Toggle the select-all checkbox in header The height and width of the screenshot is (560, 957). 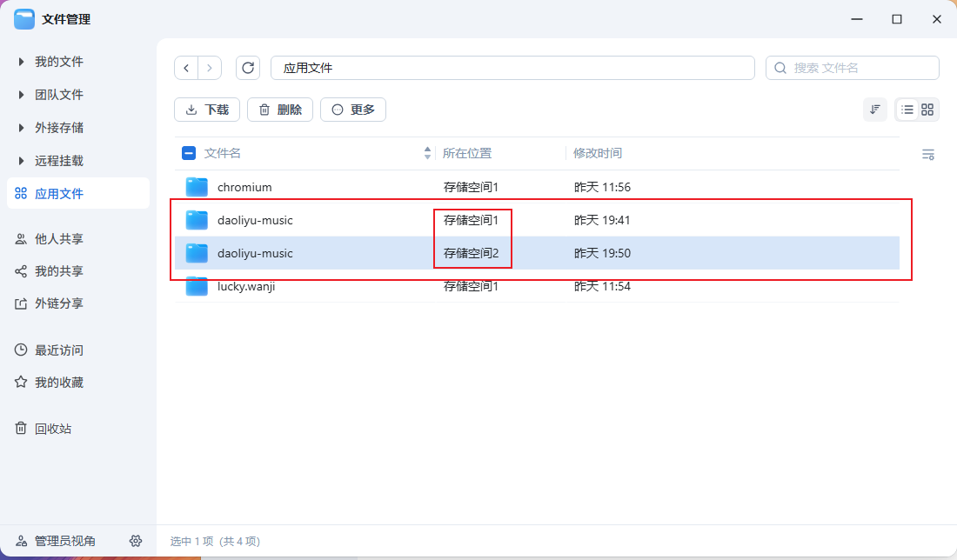coord(189,153)
